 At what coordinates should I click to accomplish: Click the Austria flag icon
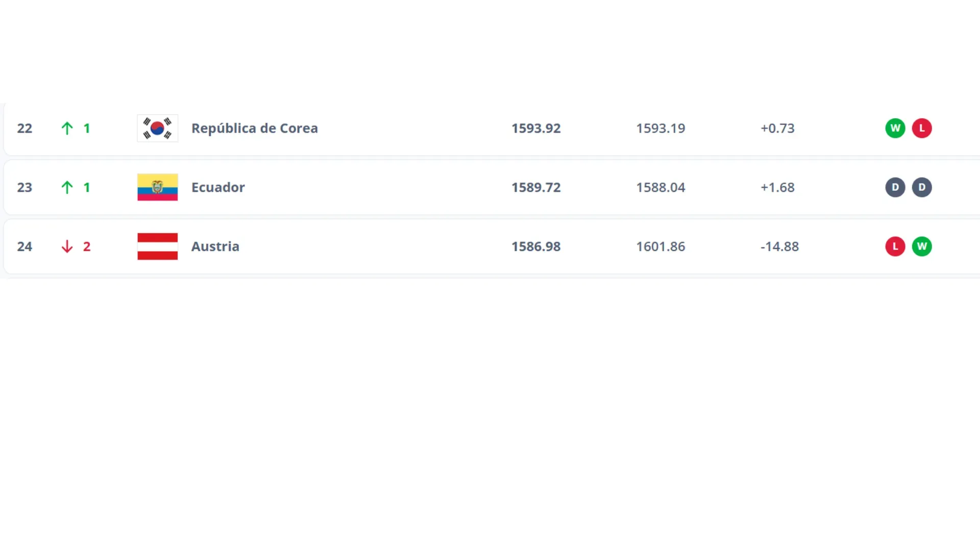click(157, 246)
